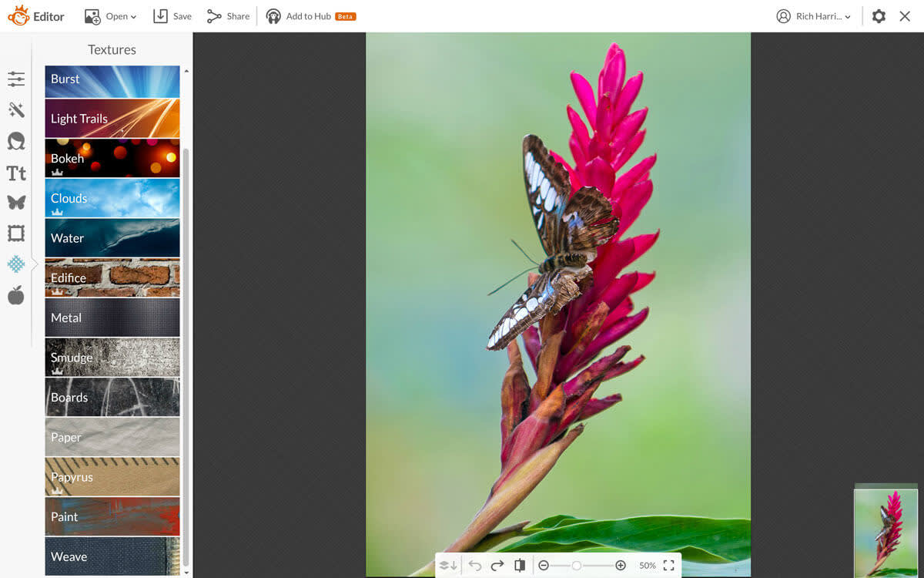Click scroll-down arrow of textures list
This screenshot has width=924, height=578.
click(186, 573)
